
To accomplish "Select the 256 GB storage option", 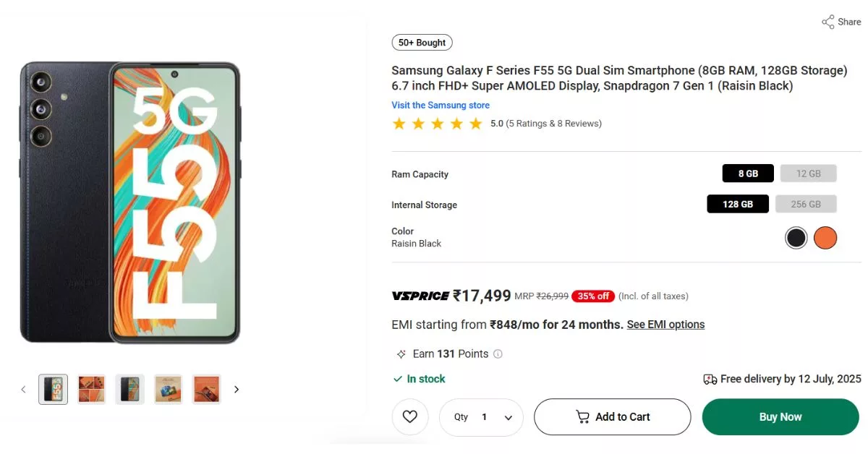I will tap(806, 203).
